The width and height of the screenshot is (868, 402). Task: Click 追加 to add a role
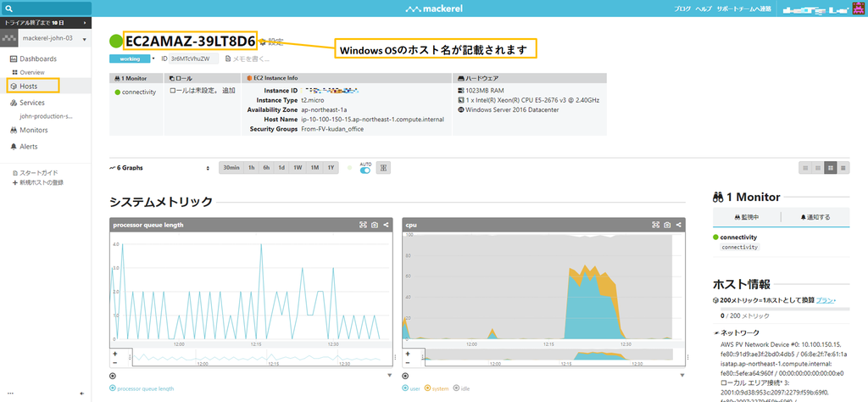pos(229,90)
